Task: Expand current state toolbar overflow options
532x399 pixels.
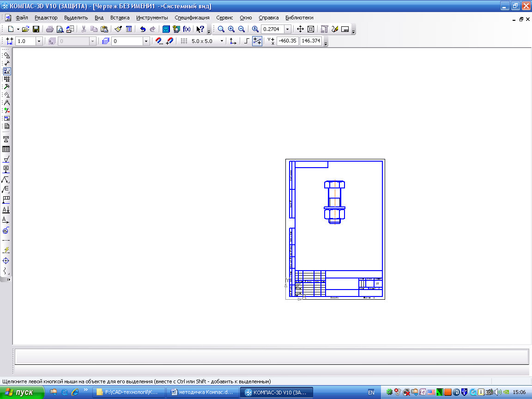Action: coord(326,43)
